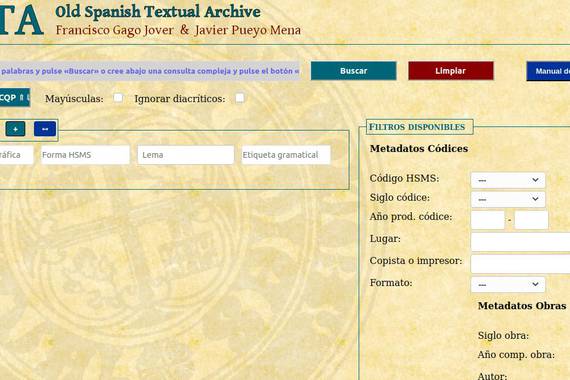The image size is (570, 380).
Task: Click the authors' names subtitle
Action: [178, 30]
